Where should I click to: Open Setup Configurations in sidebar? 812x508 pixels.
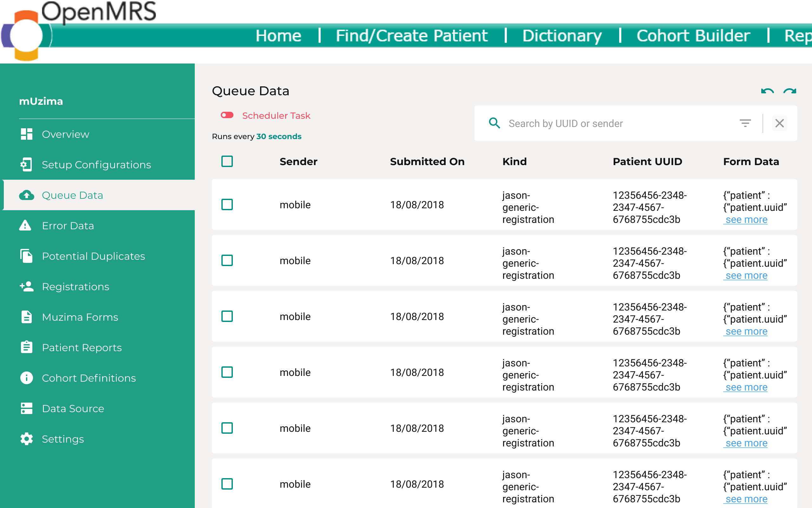96,165
